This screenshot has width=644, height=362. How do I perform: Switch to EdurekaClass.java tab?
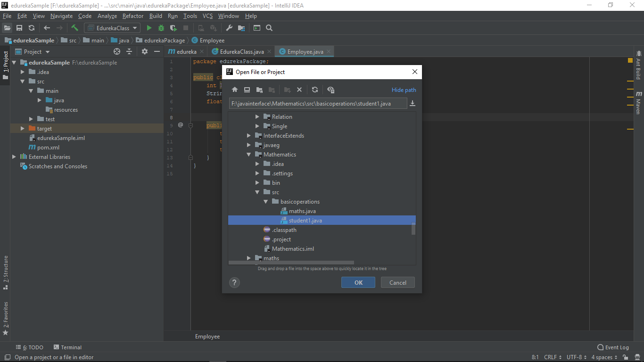point(242,52)
